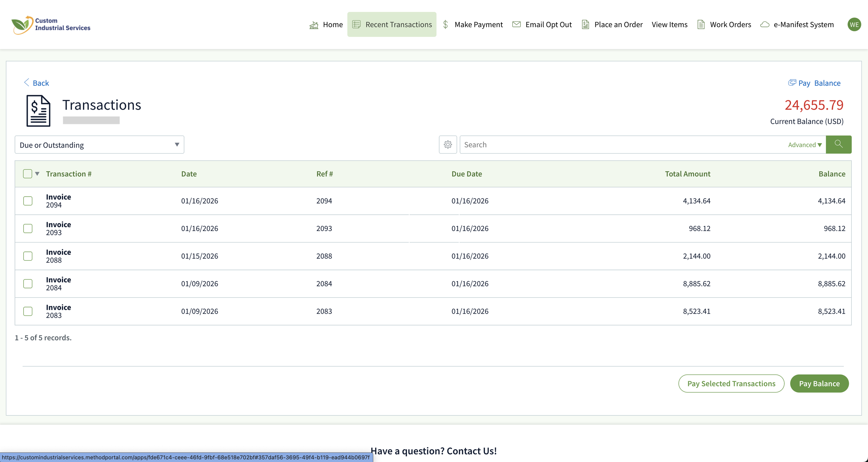868x462 pixels.
Task: Click the e-Manifest System cloud icon
Action: (765, 25)
